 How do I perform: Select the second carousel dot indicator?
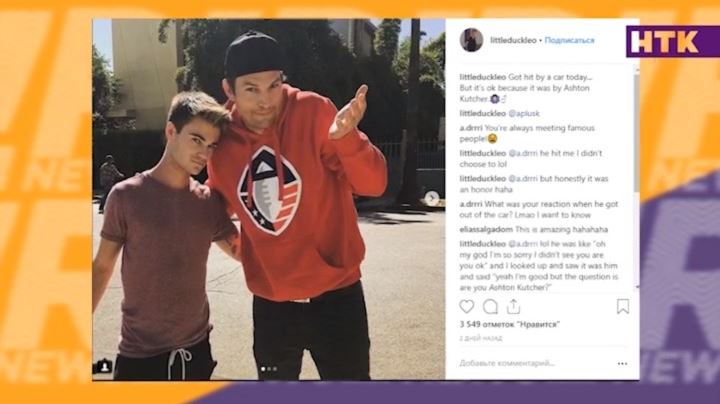(269, 369)
